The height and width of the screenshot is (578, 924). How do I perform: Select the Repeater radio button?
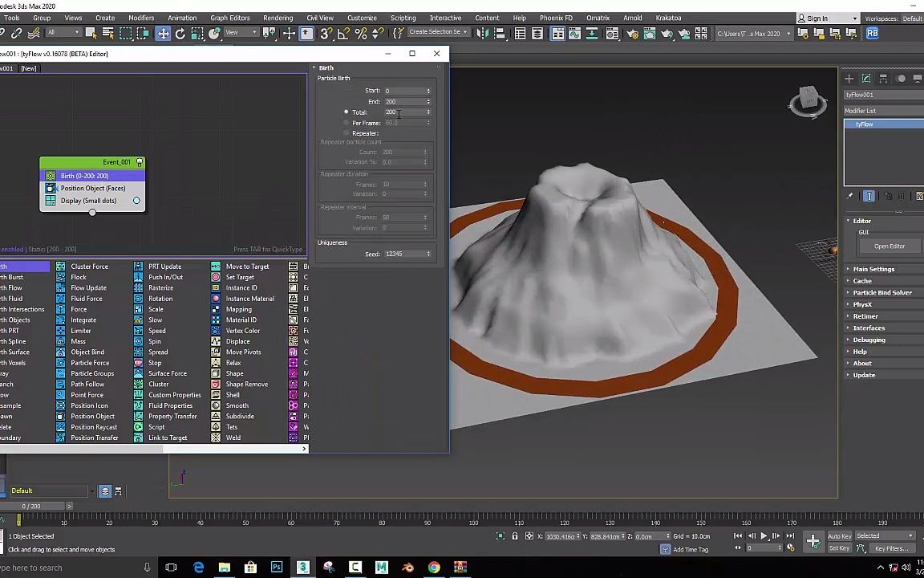346,133
